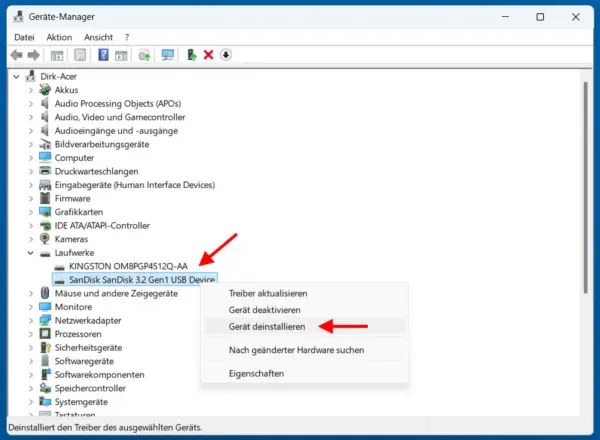Viewport: 600px width, 440px height.
Task: Click the show/hide console tree toolbar icon
Action: (57, 55)
